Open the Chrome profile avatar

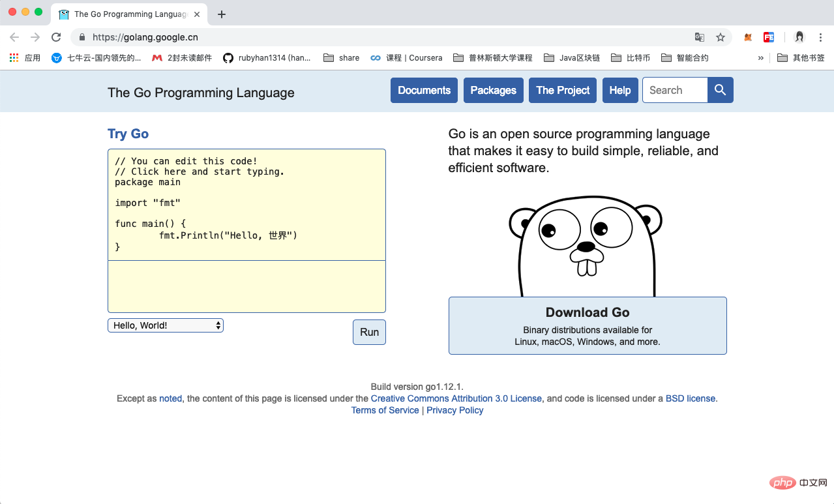(799, 37)
